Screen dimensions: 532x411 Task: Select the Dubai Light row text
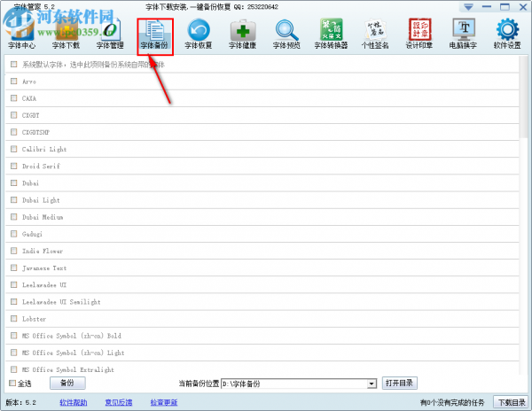(41, 200)
